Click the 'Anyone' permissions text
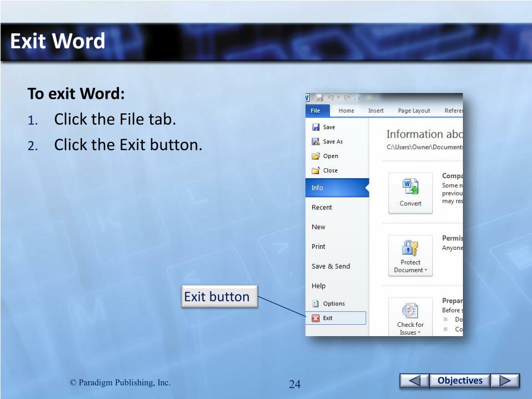The height and width of the screenshot is (399, 532). coord(453,248)
